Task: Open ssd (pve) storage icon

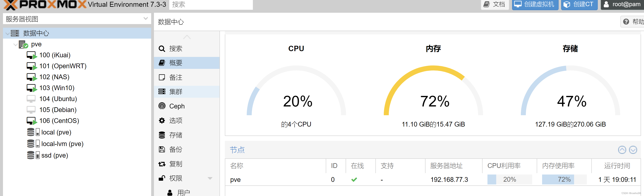Action: [33, 155]
